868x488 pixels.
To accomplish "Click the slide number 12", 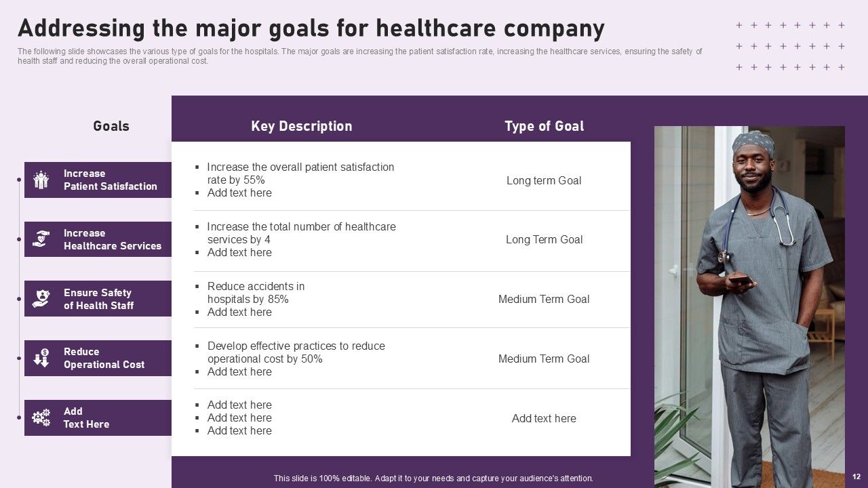I will click(856, 477).
